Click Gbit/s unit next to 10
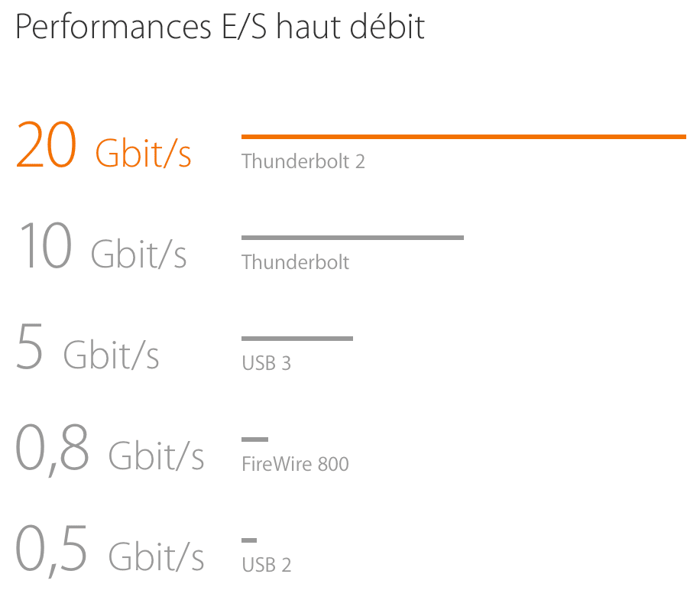Screen dimensions: 700x613 tap(138, 255)
